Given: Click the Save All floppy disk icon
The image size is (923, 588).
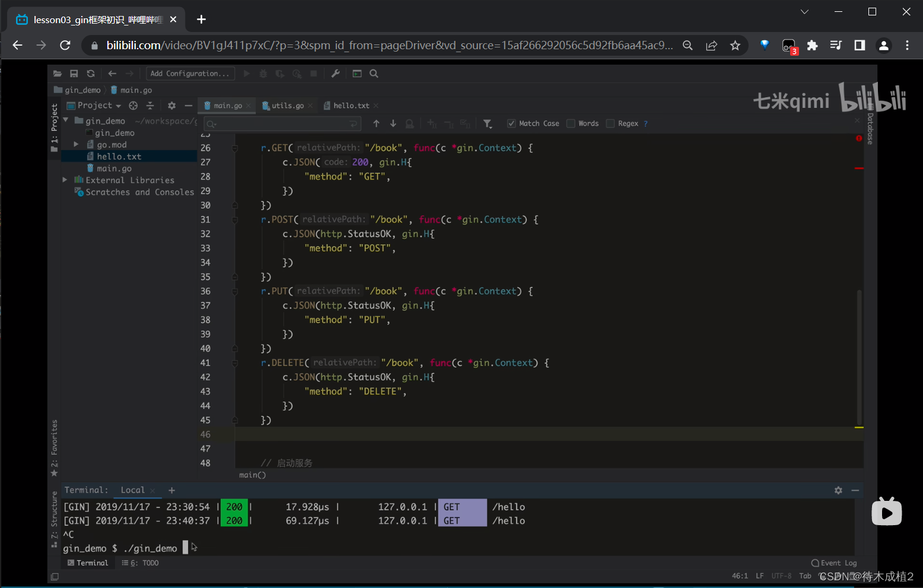Looking at the screenshot, I should click(x=74, y=73).
